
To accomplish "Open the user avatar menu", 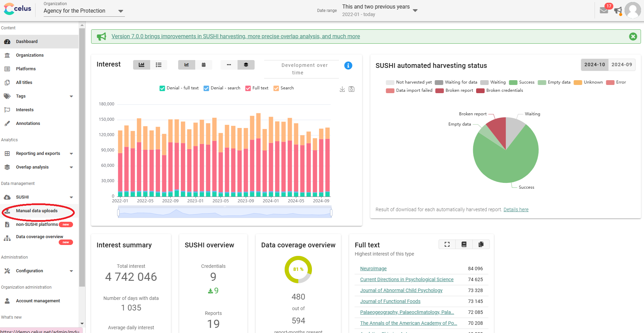I will [x=633, y=10].
